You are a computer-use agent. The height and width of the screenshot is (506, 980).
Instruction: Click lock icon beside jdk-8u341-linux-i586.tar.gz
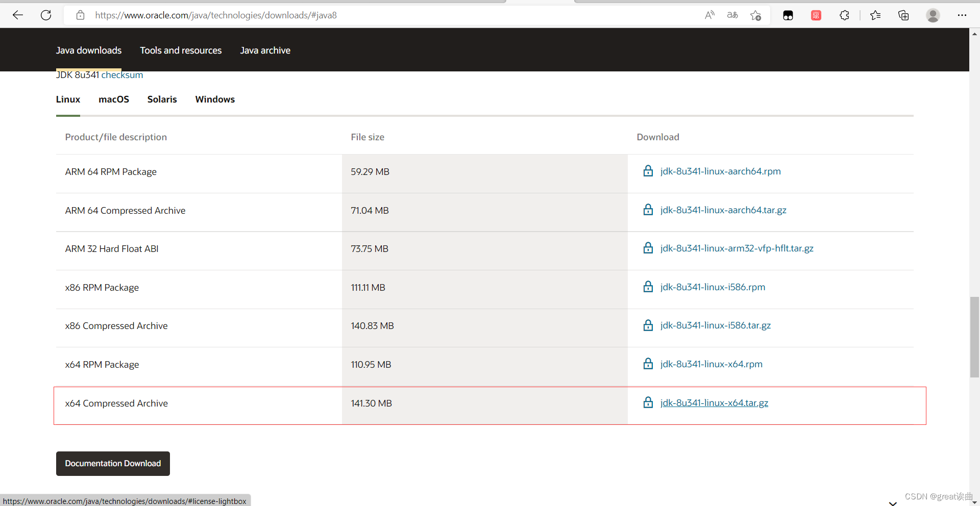pos(648,325)
